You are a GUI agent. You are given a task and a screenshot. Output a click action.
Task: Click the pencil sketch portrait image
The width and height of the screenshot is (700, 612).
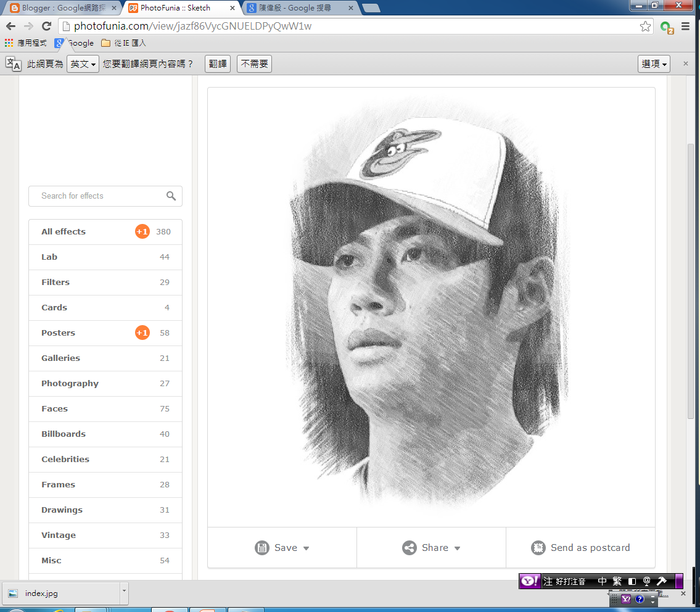(431, 307)
